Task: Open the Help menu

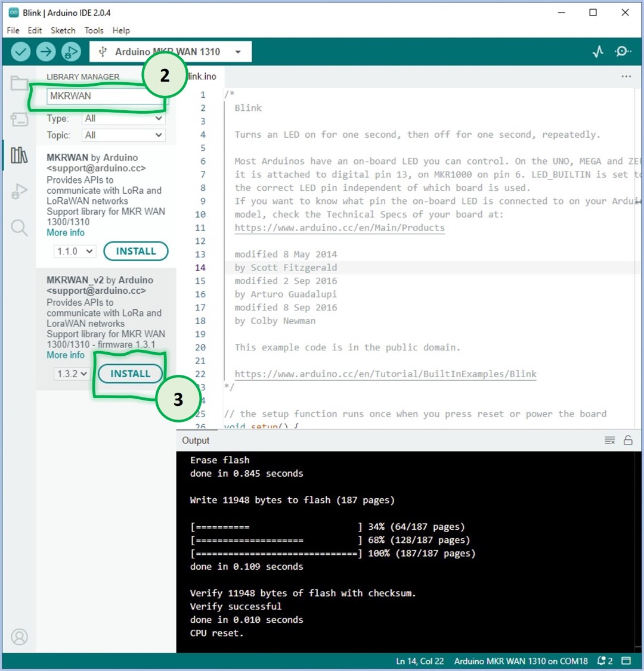Action: point(121,30)
